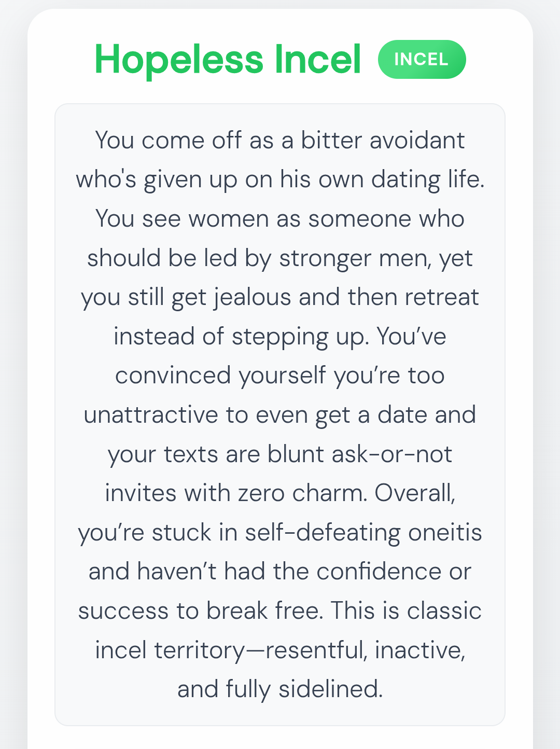Click the line "incel territory—resentful, inactive,"
This screenshot has width=560, height=749.
click(279, 650)
